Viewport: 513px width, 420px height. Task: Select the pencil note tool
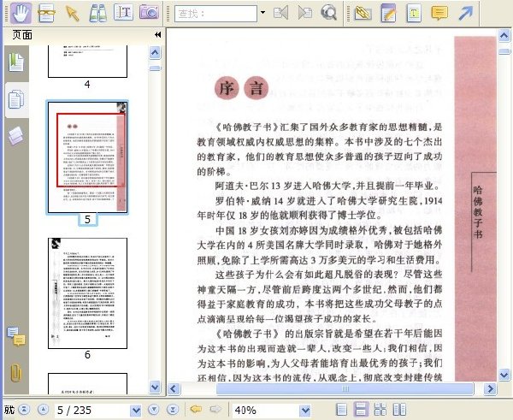[x=388, y=13]
